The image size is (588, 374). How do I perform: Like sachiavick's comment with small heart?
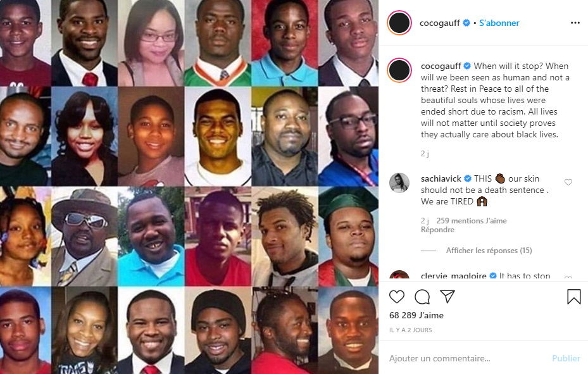pyautogui.click(x=568, y=182)
